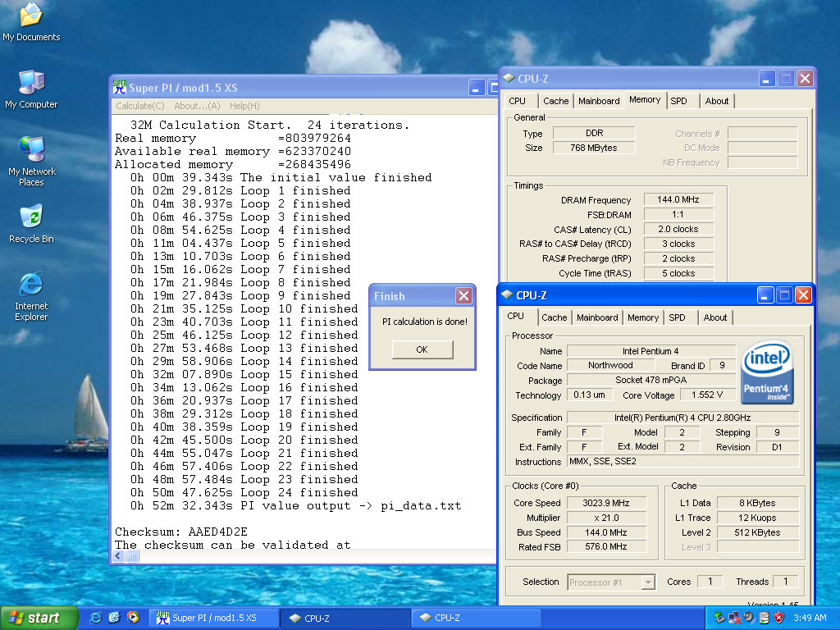Minimize the Super PI window
Image resolution: width=840 pixels, height=630 pixels.
[477, 87]
